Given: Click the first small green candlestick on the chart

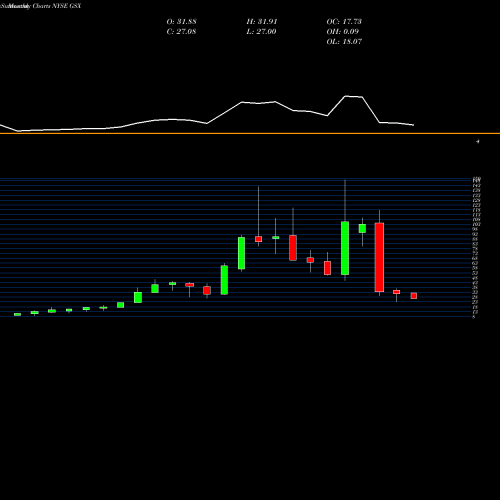Looking at the screenshot, I should [x=17, y=314].
